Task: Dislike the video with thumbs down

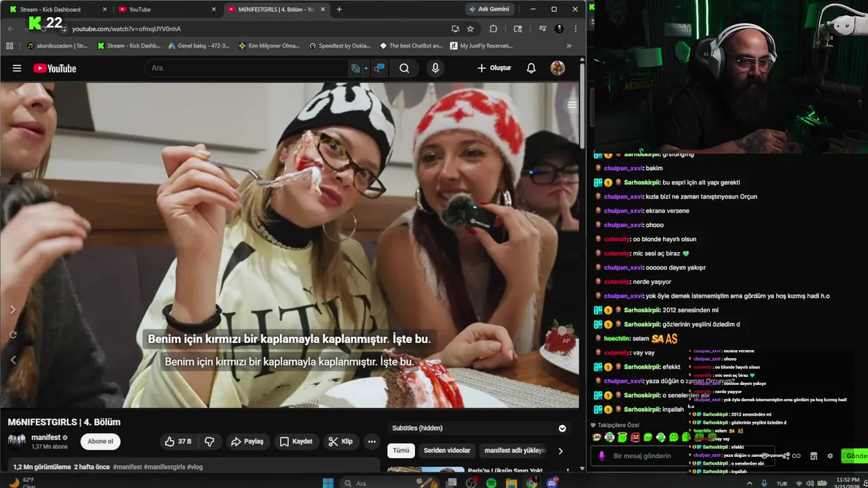Action: pos(210,441)
